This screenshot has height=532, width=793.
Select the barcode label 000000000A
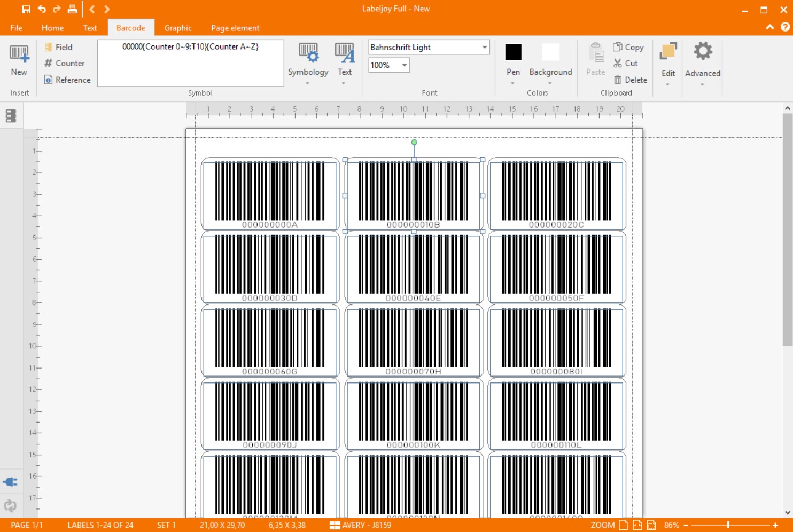(x=270, y=194)
